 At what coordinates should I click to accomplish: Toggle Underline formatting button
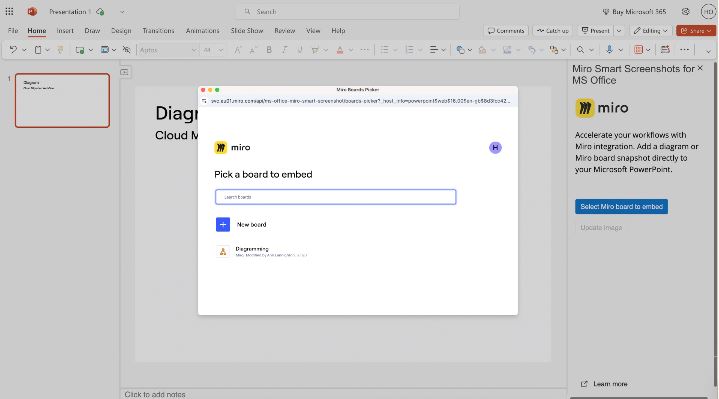pos(300,50)
